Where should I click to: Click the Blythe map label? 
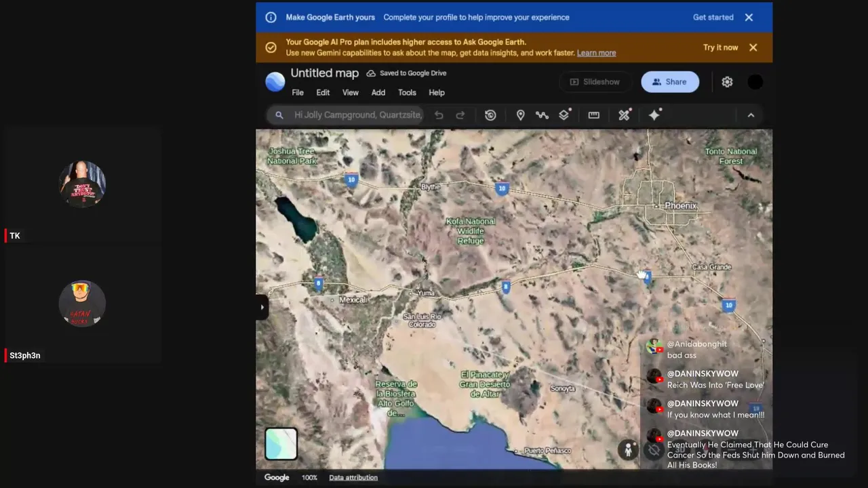(431, 187)
